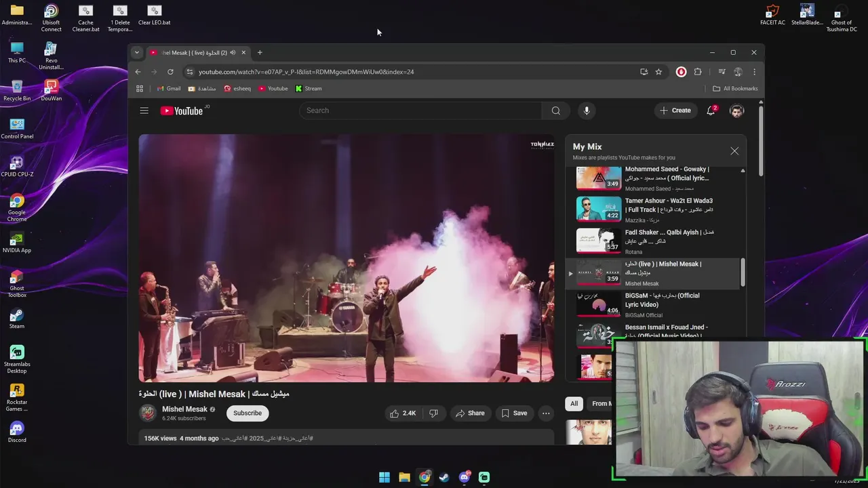Click the Create button
Viewport: 868px width, 488px height.
click(x=675, y=110)
